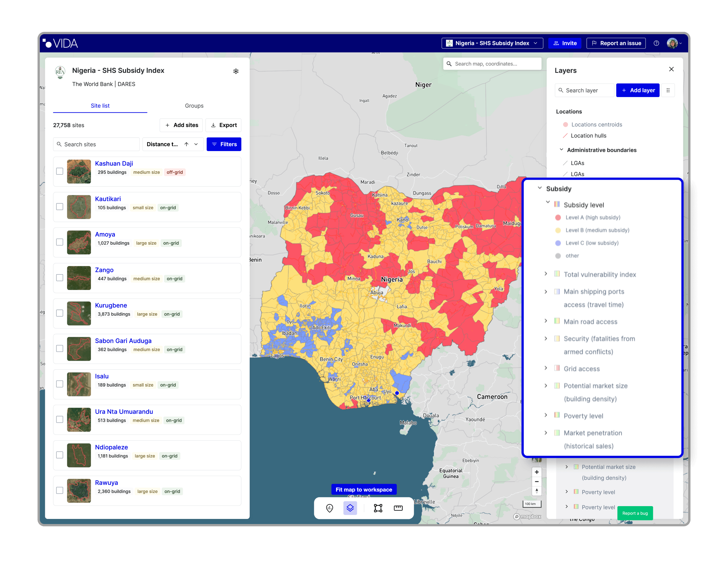Image resolution: width=728 pixels, height=569 pixels.
Task: Check the Kashuan Daji site checkbox
Action: click(60, 171)
